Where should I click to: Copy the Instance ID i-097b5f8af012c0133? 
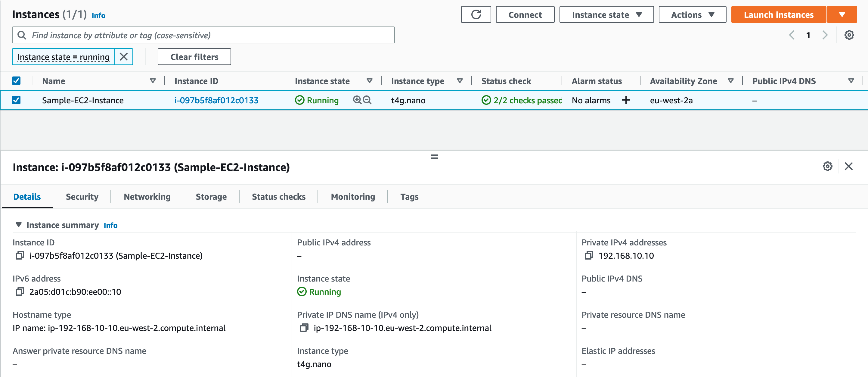[19, 256]
